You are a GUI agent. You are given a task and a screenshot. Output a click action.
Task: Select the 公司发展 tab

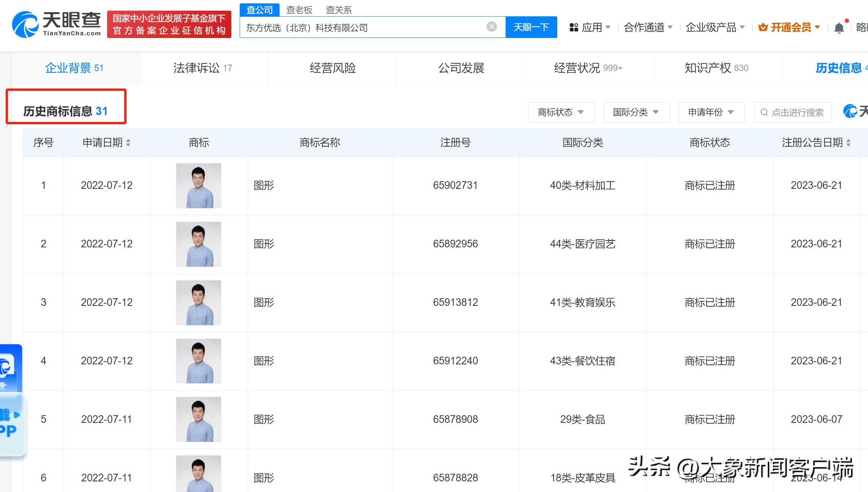(461, 68)
